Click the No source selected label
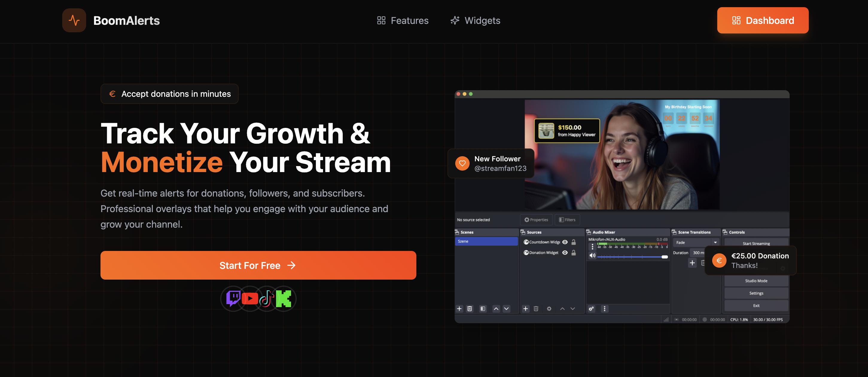This screenshot has height=377, width=868. [x=473, y=220]
